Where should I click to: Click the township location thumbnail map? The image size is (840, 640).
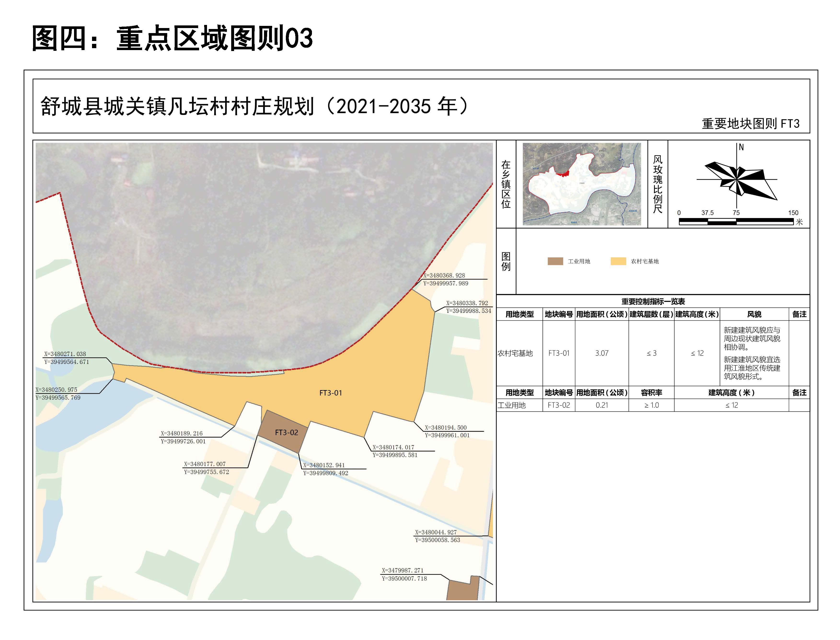(x=582, y=185)
